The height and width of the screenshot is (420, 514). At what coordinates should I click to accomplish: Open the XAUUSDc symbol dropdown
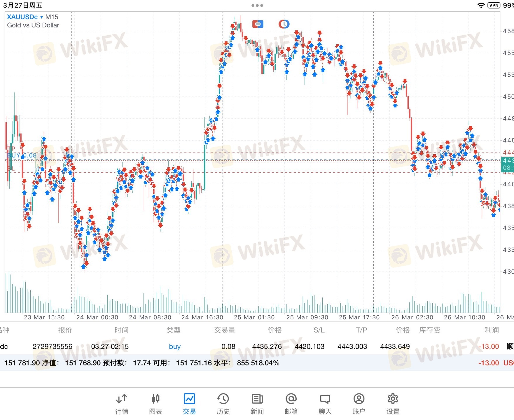(x=25, y=17)
